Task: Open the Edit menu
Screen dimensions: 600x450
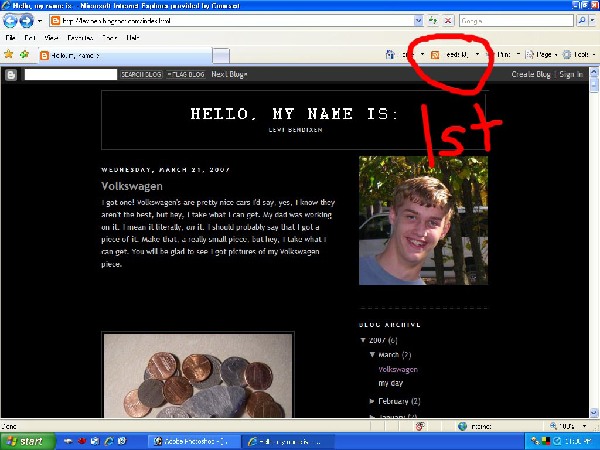Action: point(30,38)
